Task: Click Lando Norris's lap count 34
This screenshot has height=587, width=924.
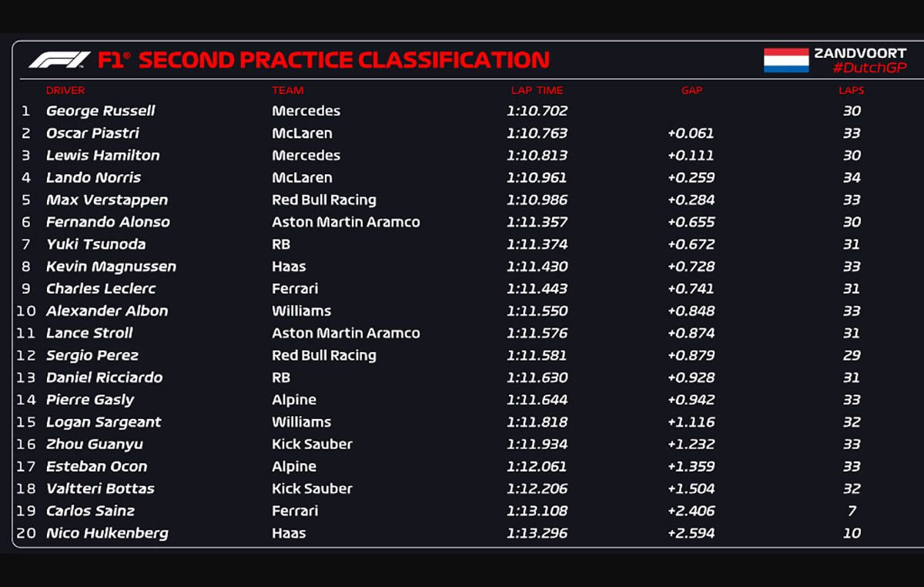Action: [x=851, y=178]
